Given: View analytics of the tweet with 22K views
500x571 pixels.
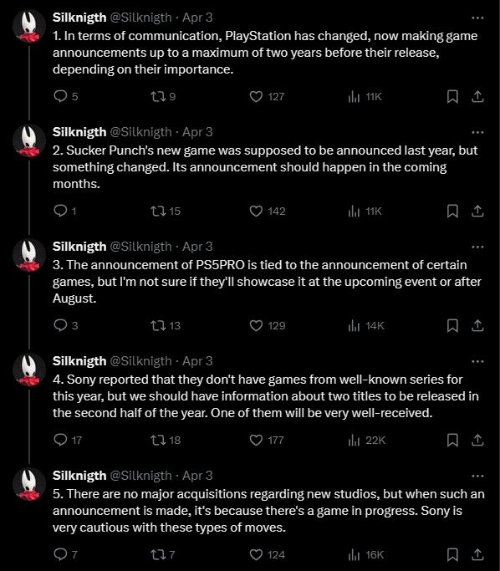Looking at the screenshot, I should (x=366, y=440).
